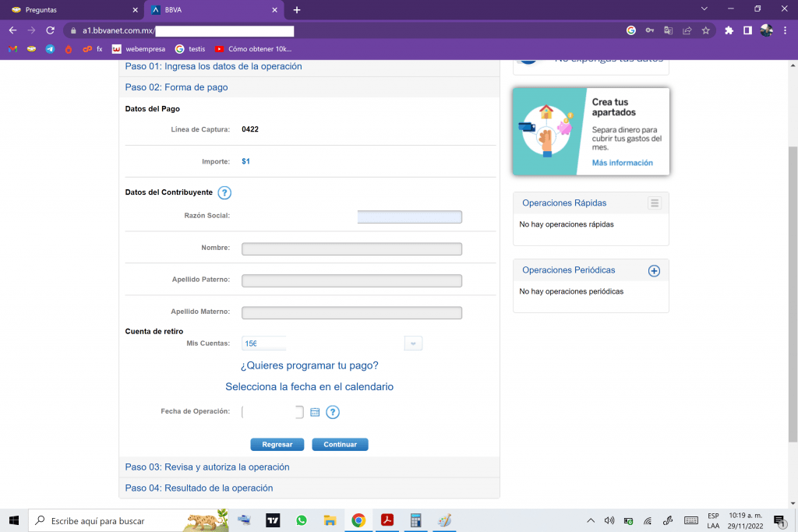Click the Apellido Paterno input field
This screenshot has width=798, height=532.
click(351, 280)
